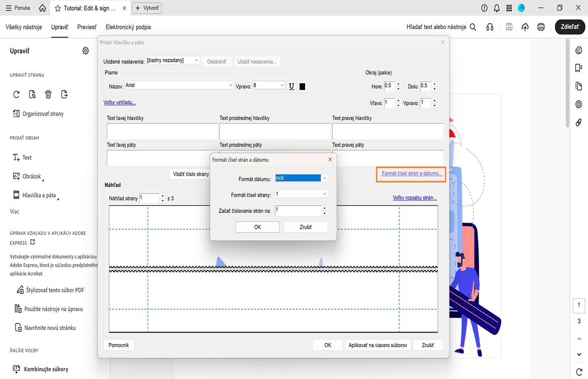588x379 pixels.
Task: Open the user profile avatar
Action: [x=521, y=8]
